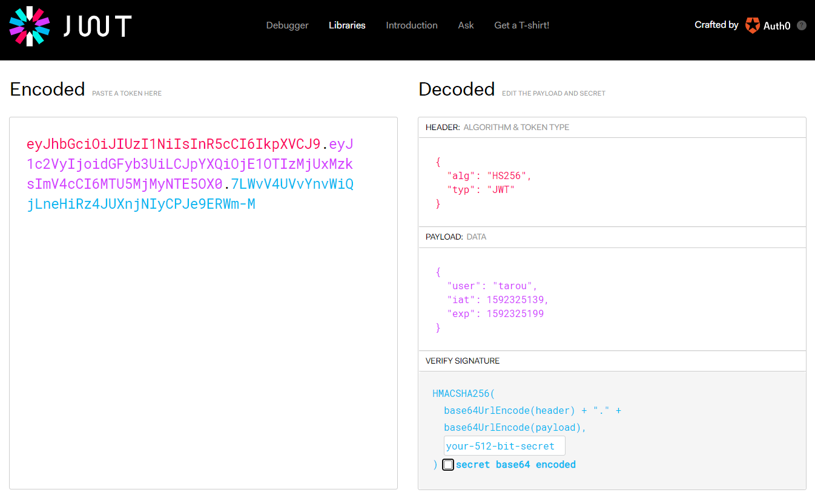This screenshot has width=815, height=504.
Task: Click the colorful JWT pinwheel logo icon
Action: pyautogui.click(x=29, y=26)
